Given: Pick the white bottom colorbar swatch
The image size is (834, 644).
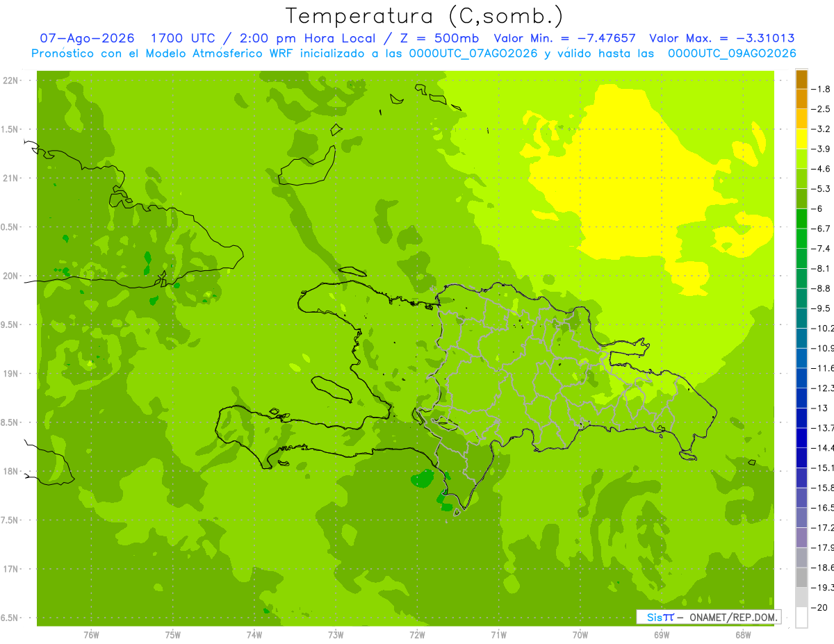Looking at the screenshot, I should click(801, 618).
